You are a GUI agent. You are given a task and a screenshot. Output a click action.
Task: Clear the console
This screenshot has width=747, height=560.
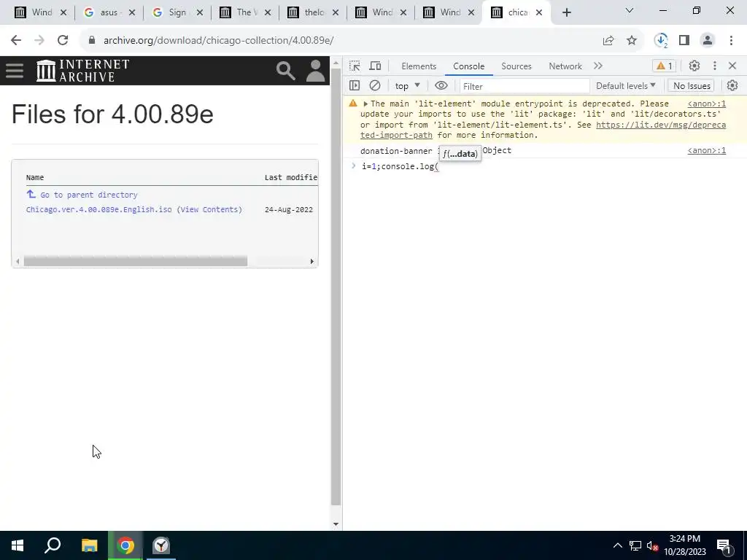375,86
